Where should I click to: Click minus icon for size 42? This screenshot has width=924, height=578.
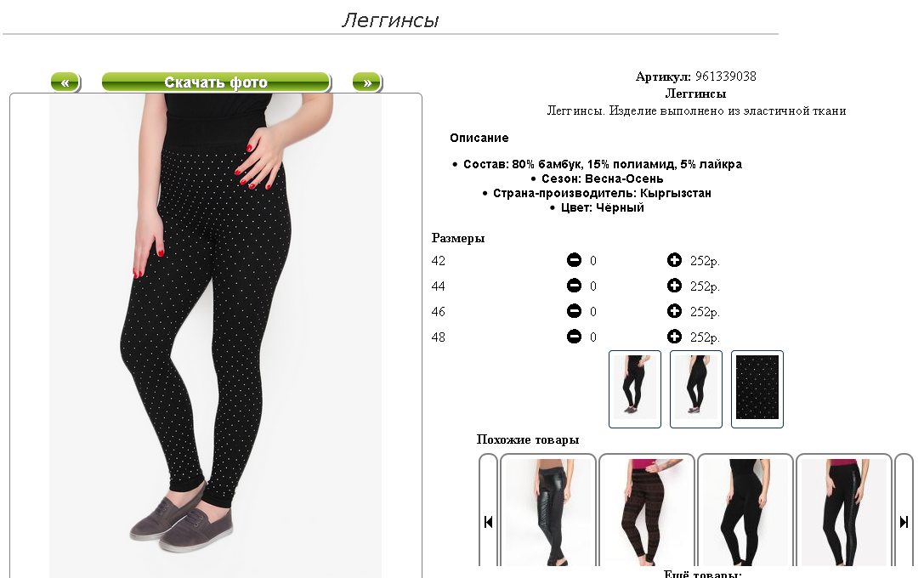tap(574, 260)
